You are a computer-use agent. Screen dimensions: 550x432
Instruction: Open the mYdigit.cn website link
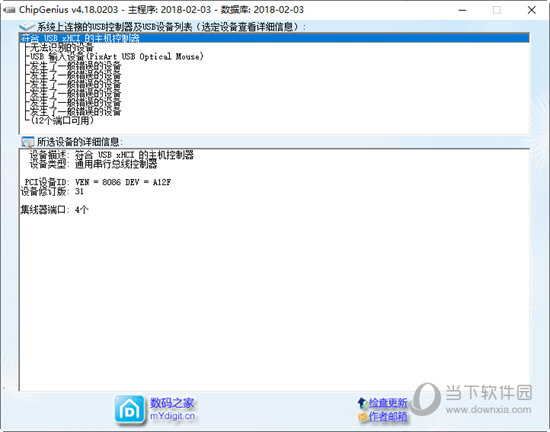172,416
